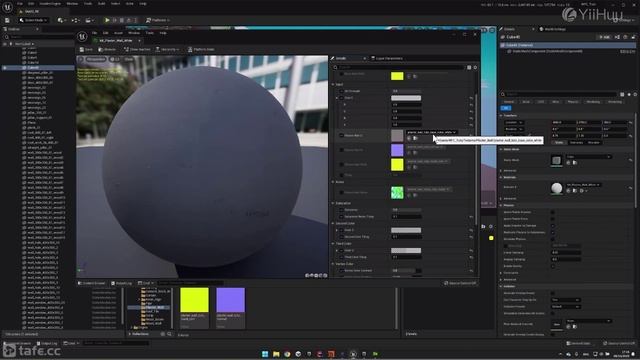This screenshot has width=640, height=360.
Task: Click the Windows Start icon on the taskbar
Action: (x=265, y=354)
